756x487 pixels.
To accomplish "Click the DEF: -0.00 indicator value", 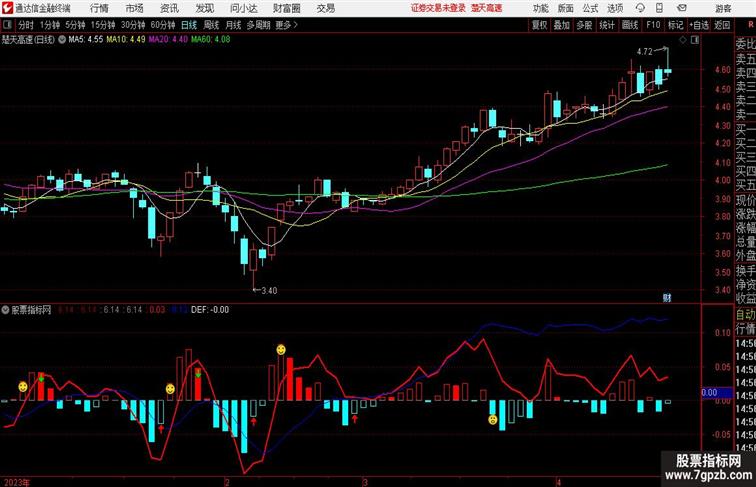I will tap(210, 310).
